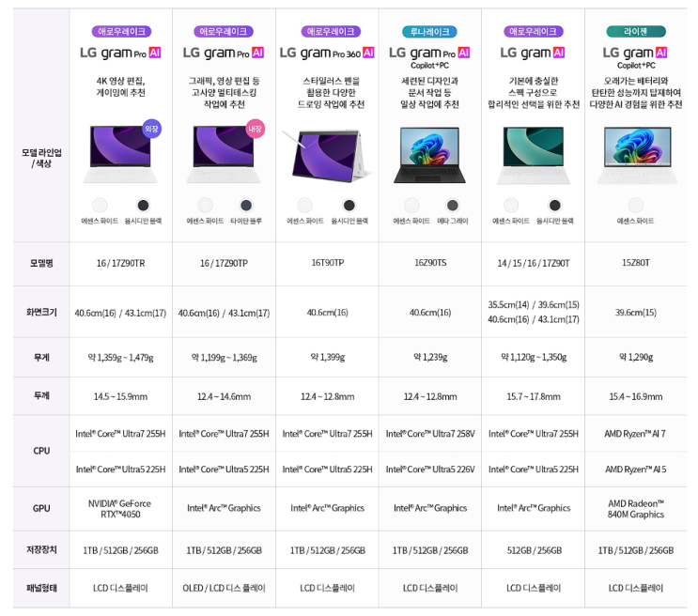Click storage cell 512GB / 256GB

pos(535,550)
